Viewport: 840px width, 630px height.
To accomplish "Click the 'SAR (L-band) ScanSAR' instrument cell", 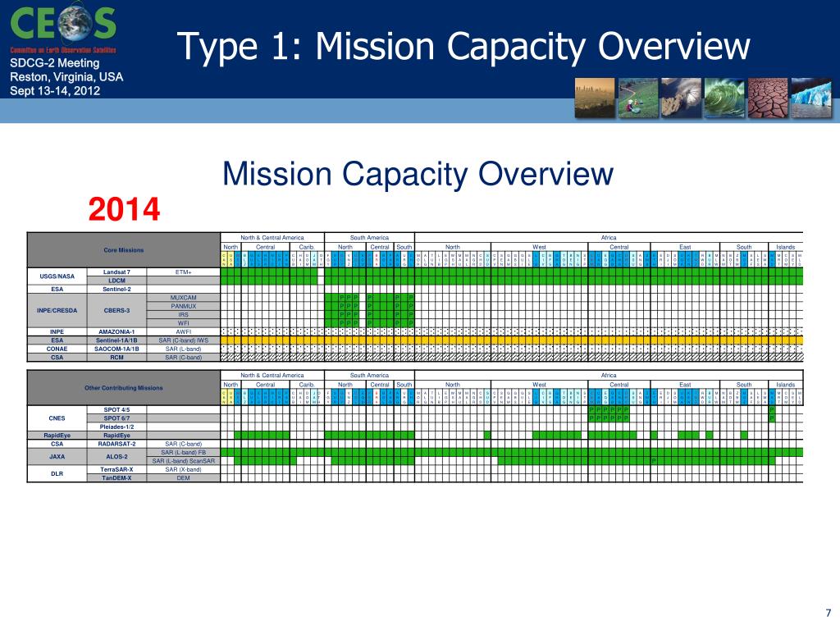I will (183, 461).
